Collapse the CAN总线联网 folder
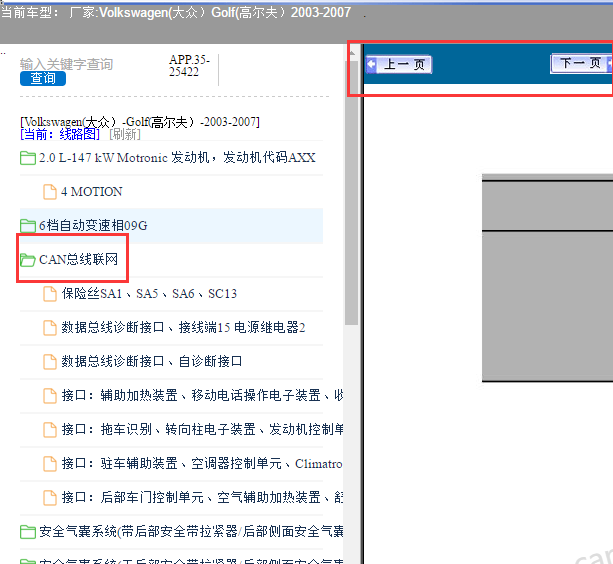This screenshot has height=564, width=613. coord(78,260)
